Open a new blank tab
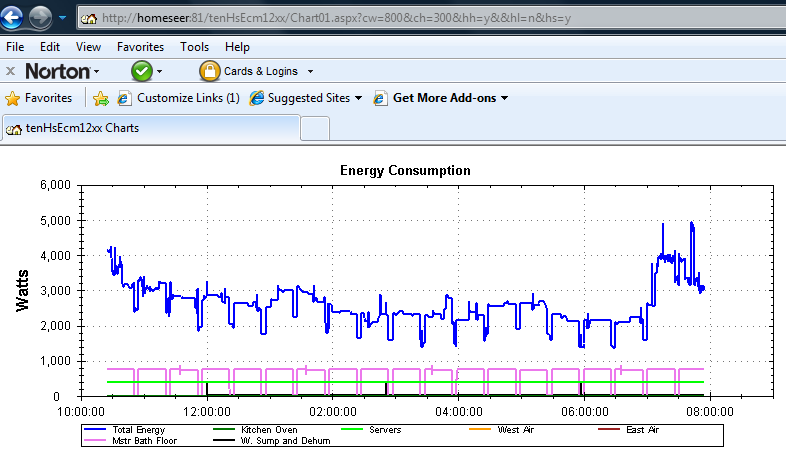 click(x=315, y=129)
